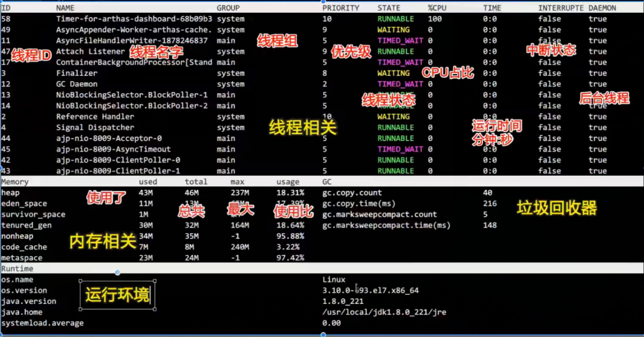Select the gc.marksweepcompact.time(ms) entry
This screenshot has height=337, width=644.
[386, 225]
